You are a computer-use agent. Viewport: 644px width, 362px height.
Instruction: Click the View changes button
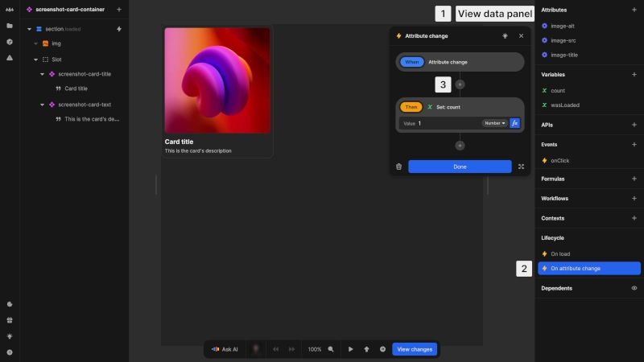click(415, 349)
